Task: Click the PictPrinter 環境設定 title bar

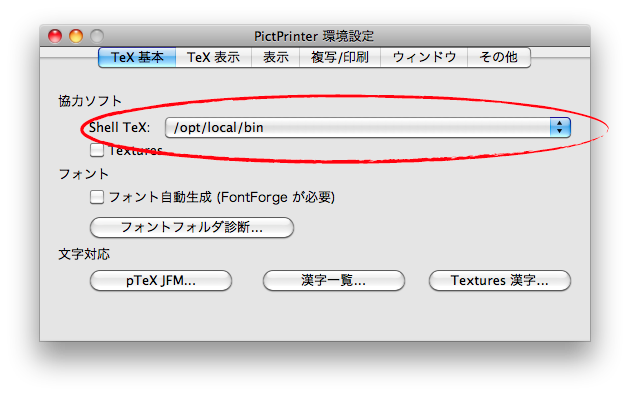Action: point(314,36)
